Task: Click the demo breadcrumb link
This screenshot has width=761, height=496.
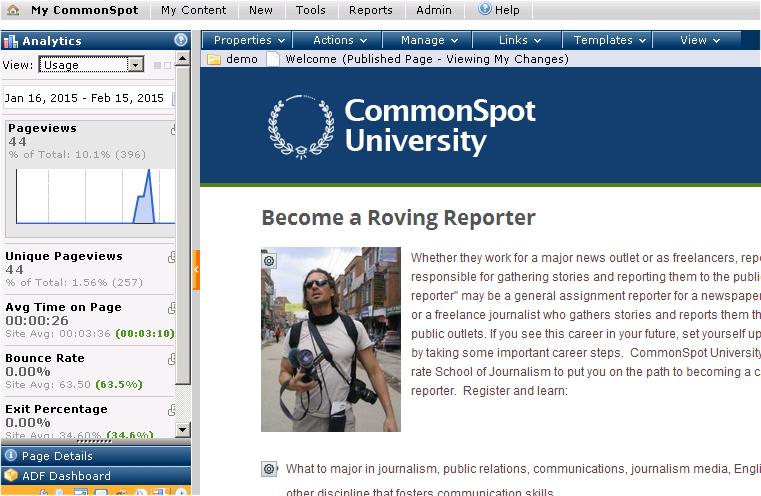Action: pyautogui.click(x=242, y=59)
